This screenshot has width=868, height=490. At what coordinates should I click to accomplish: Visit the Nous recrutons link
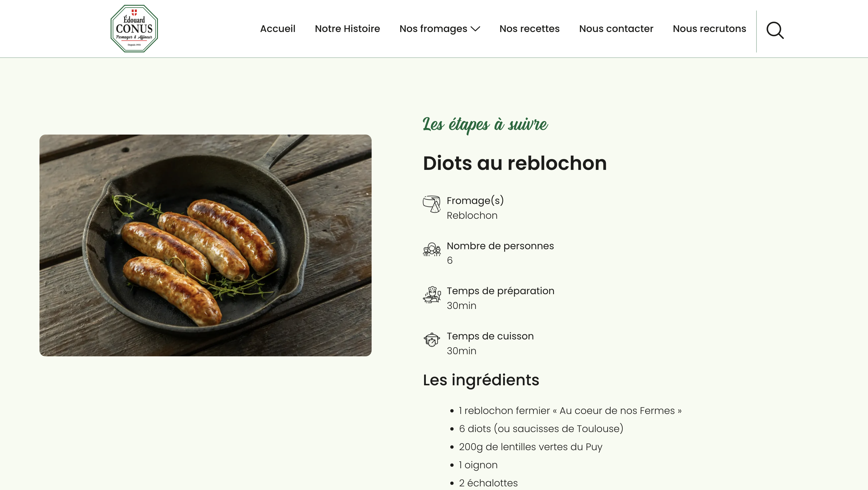tap(709, 29)
